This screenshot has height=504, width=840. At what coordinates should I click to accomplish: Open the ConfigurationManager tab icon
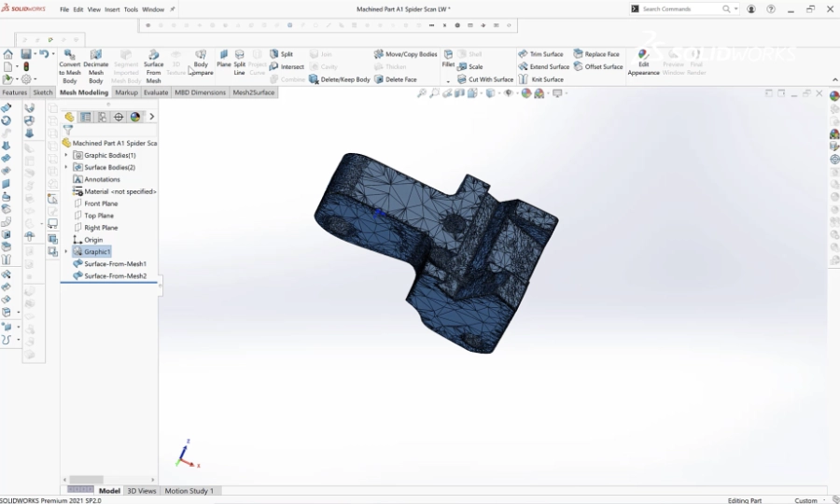click(102, 117)
